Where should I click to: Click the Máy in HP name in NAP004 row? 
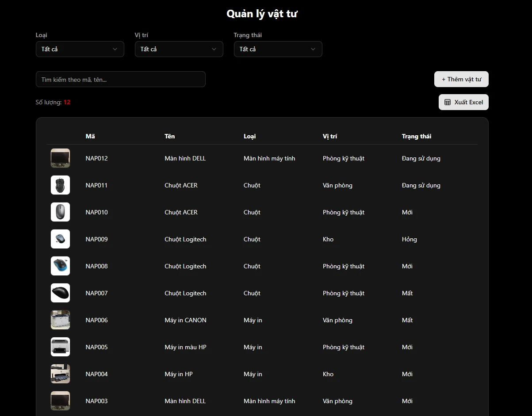(x=179, y=374)
